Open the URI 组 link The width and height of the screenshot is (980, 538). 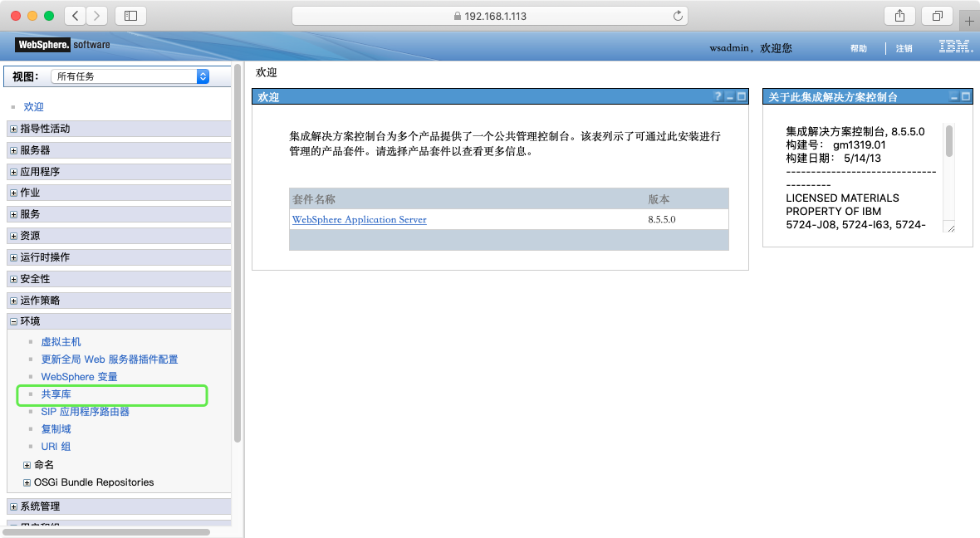point(56,447)
